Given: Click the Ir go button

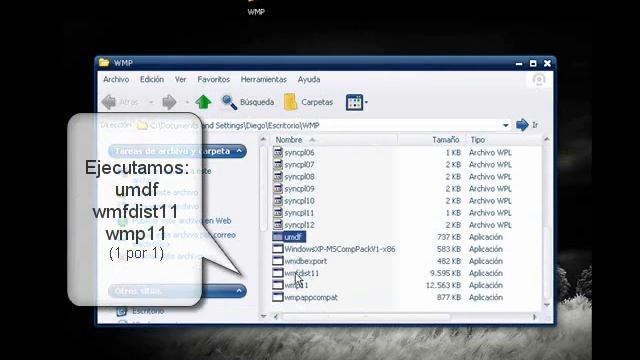Looking at the screenshot, I should click(527, 125).
